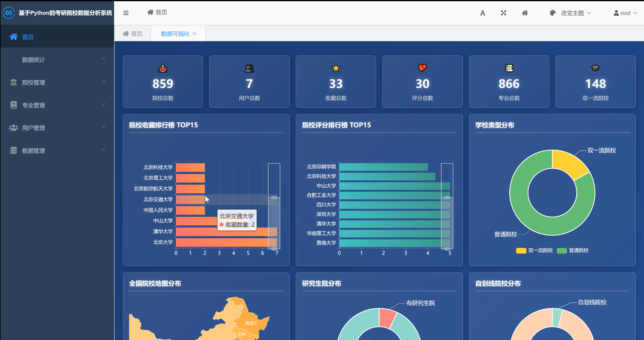Image resolution: width=644 pixels, height=340 pixels.
Task: Click the 用户总数 7 stat card
Action: [249, 81]
